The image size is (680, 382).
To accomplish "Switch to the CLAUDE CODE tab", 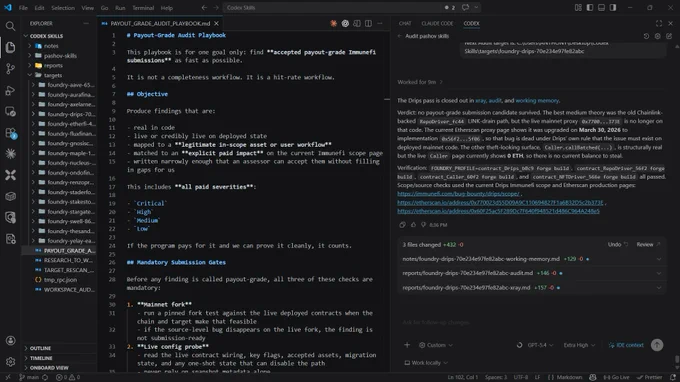I will (x=437, y=23).
